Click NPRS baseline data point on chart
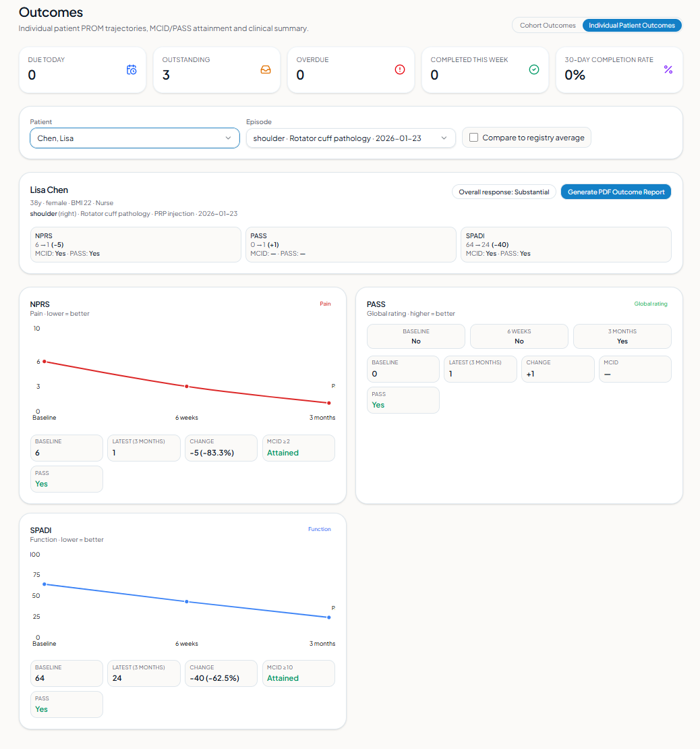The width and height of the screenshot is (700, 749). click(x=45, y=362)
